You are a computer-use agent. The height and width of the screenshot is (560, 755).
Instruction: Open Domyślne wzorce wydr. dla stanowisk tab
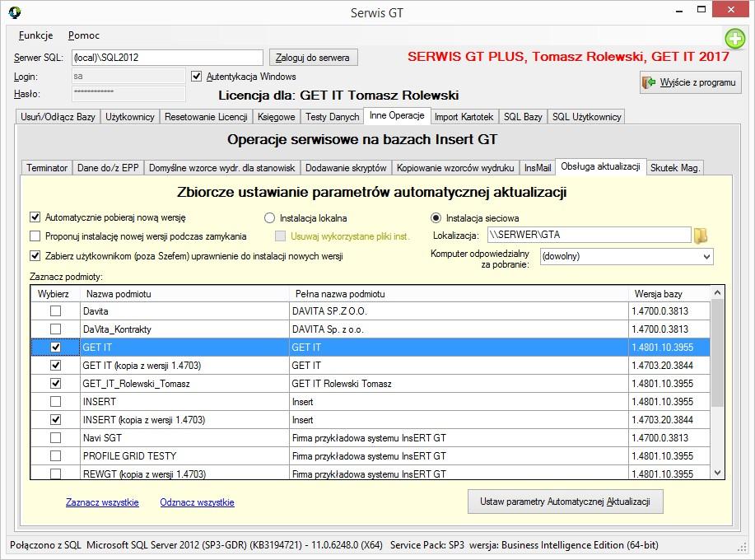pos(222,168)
